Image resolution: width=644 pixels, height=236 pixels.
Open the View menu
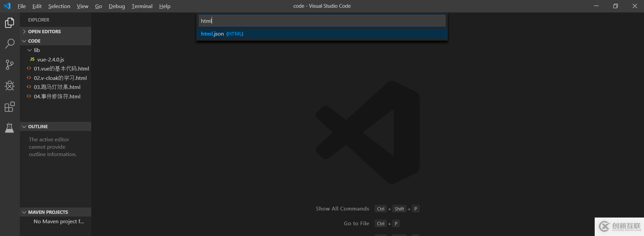[x=83, y=6]
